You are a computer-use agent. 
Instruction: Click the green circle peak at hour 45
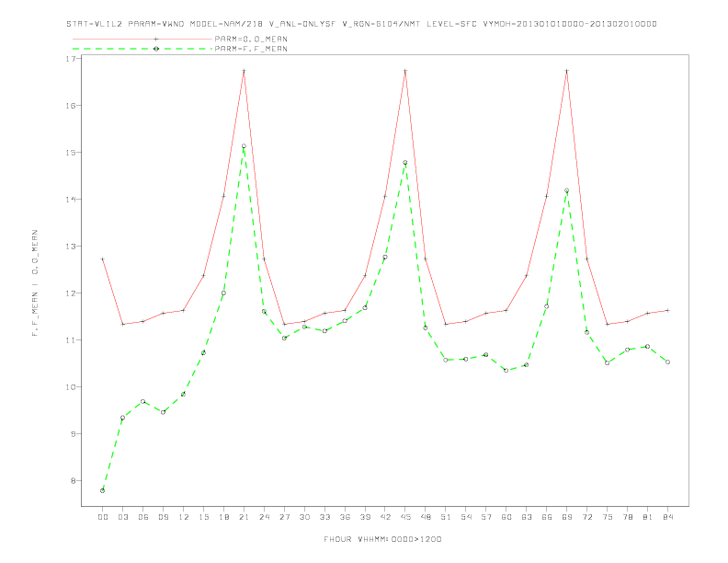[405, 163]
